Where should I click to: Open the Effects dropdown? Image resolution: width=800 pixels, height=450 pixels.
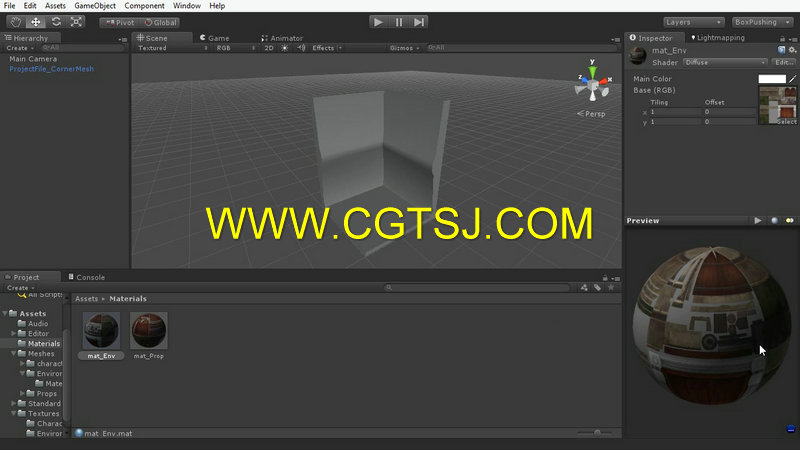point(327,48)
